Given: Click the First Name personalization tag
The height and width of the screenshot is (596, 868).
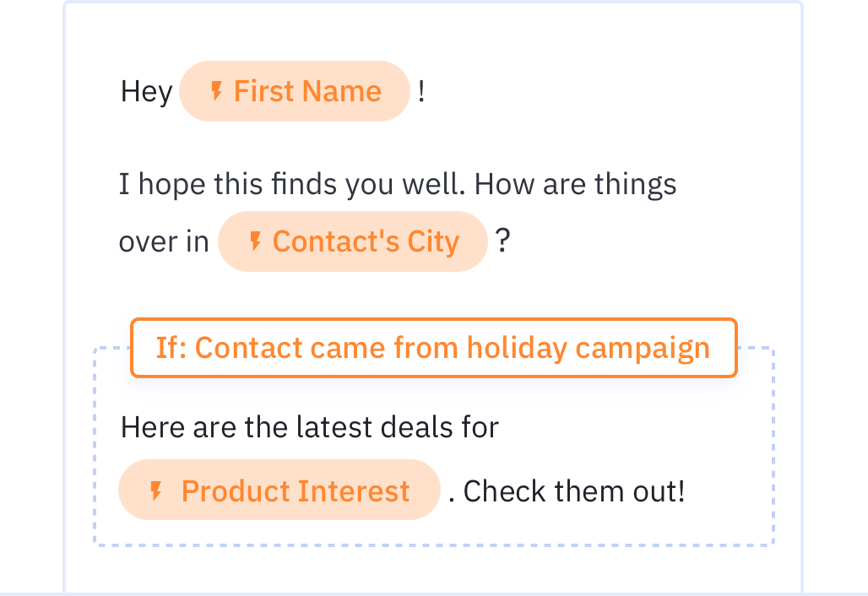Looking at the screenshot, I should tap(295, 91).
